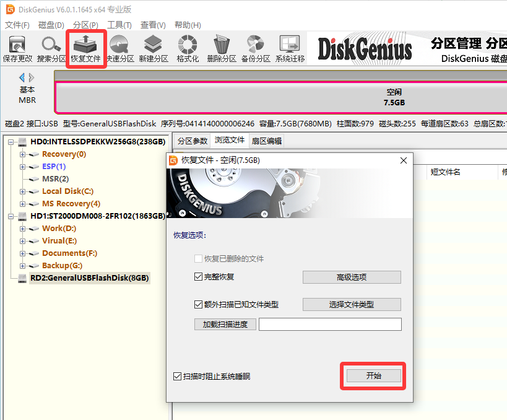The width and height of the screenshot is (507, 420).
Task: Select the free 7.5GB space bar
Action: click(281, 97)
